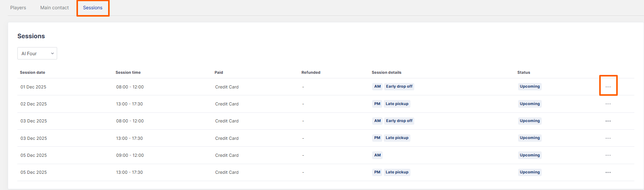Screen dimensions: 644x190
Task: Click PM badge on 03 Dec 13:00 row
Action: click(377, 138)
